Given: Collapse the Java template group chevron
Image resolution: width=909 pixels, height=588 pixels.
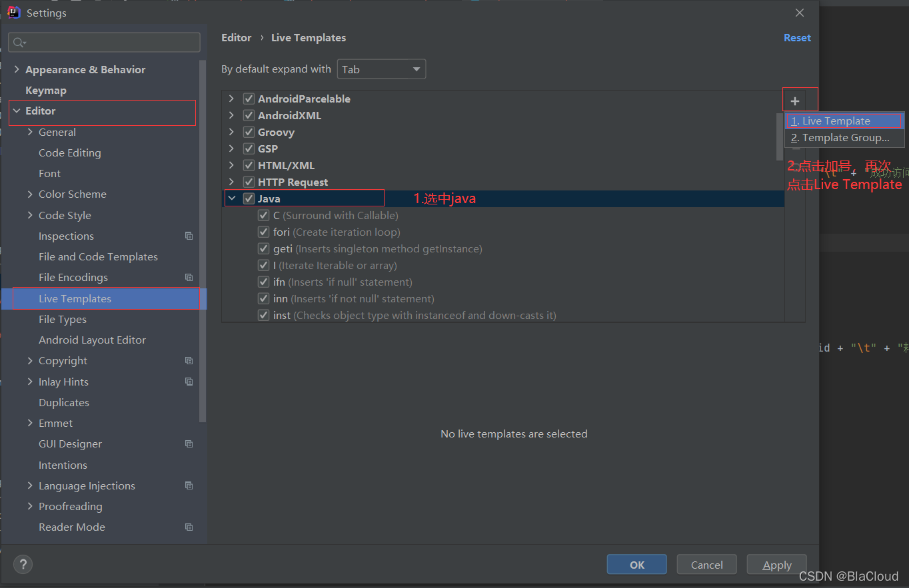Looking at the screenshot, I should (x=231, y=198).
